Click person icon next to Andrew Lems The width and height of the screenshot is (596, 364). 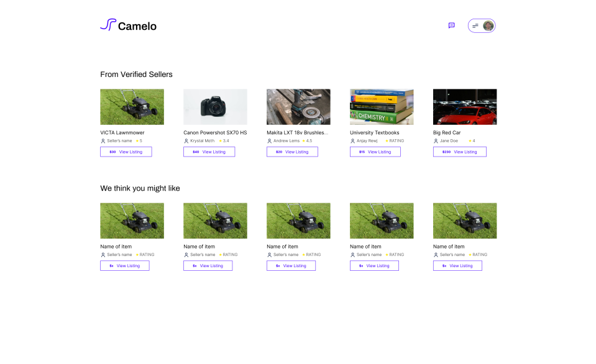[270, 141]
